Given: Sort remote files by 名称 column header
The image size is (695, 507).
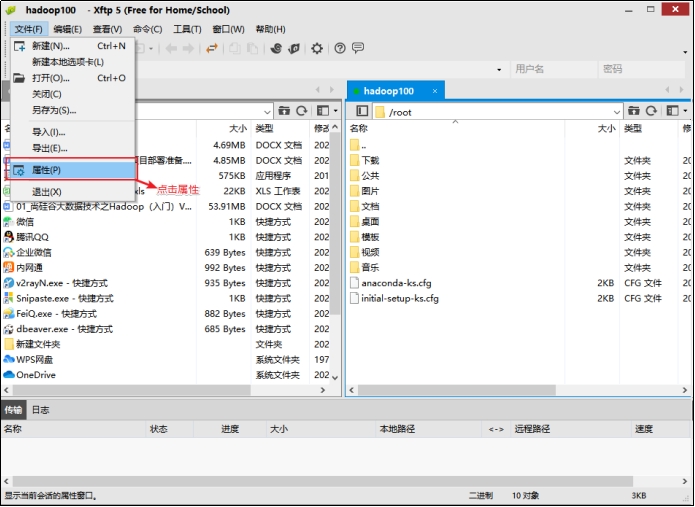Looking at the screenshot, I should [x=455, y=129].
